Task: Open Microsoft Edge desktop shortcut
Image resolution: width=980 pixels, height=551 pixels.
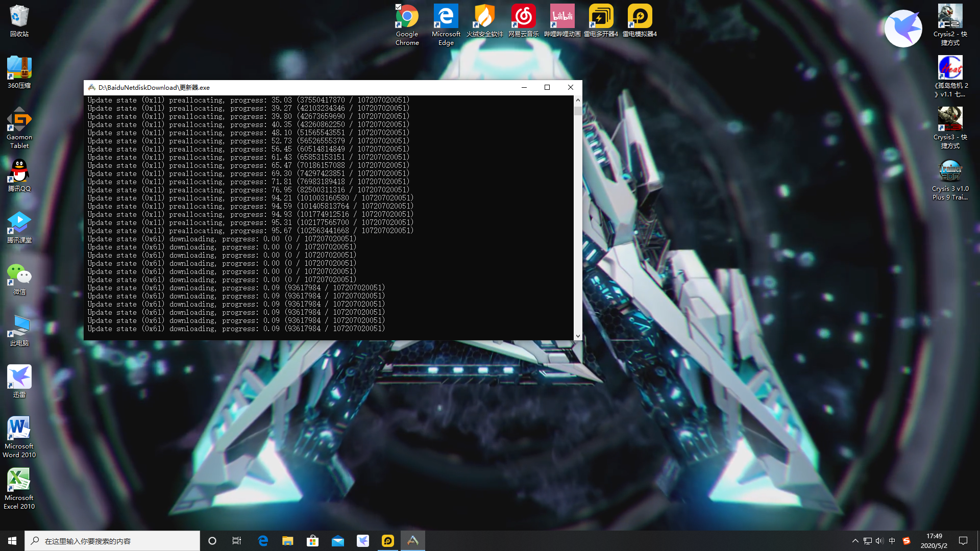Action: point(446,25)
